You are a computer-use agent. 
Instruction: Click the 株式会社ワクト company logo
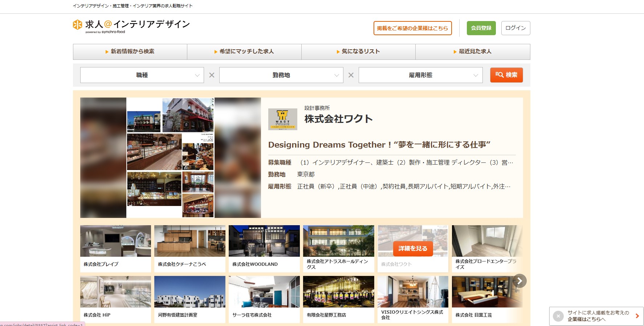[x=282, y=119]
